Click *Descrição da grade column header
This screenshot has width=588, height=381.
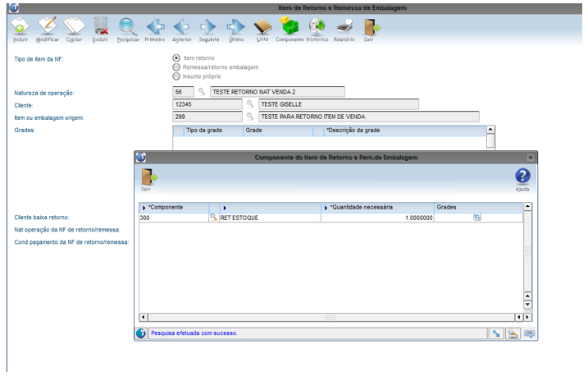(x=404, y=131)
